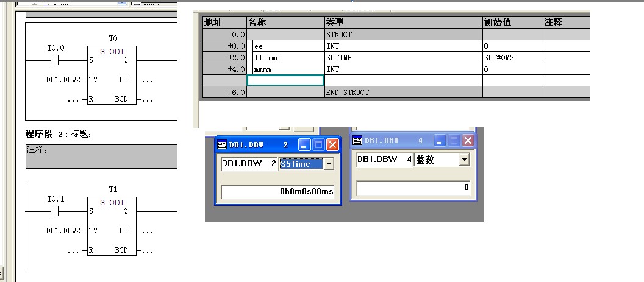Close the DB1.DBW 2 monitor window
This screenshot has width=644, height=282.
click(x=332, y=145)
